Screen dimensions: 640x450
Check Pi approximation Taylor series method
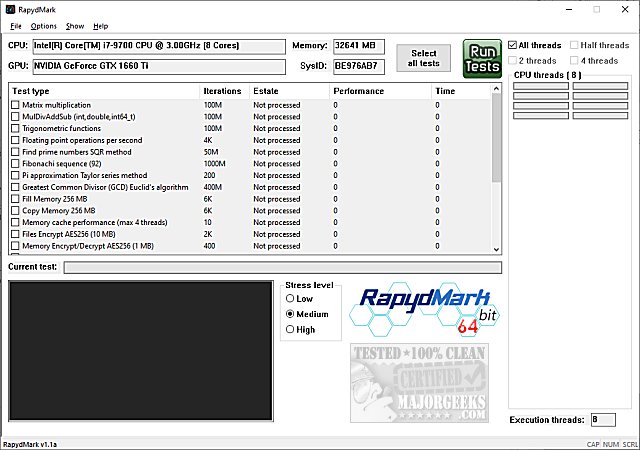coord(15,176)
